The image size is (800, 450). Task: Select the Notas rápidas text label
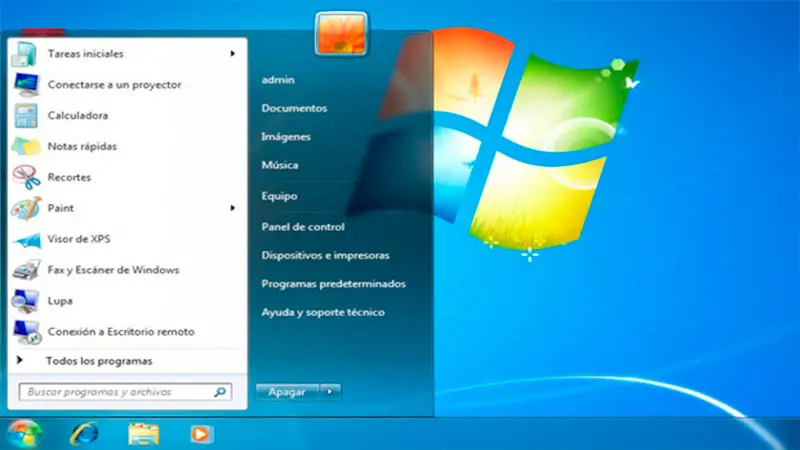tap(82, 146)
